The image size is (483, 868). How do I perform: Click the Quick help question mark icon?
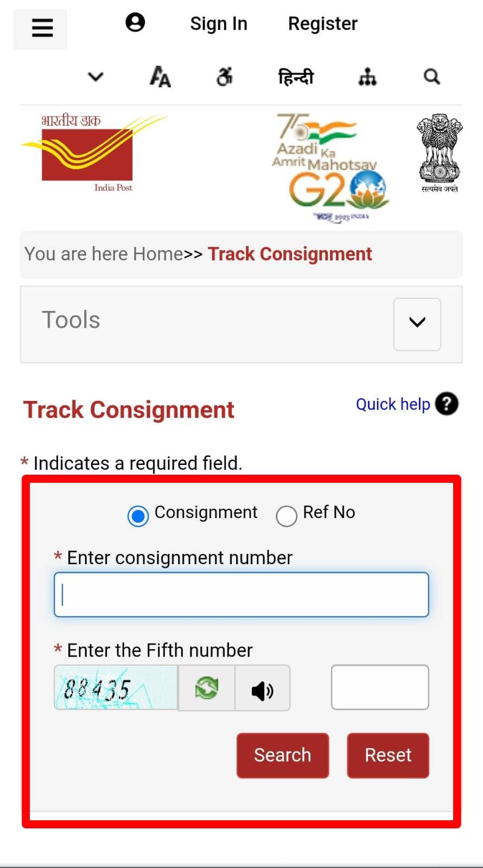[x=447, y=404]
